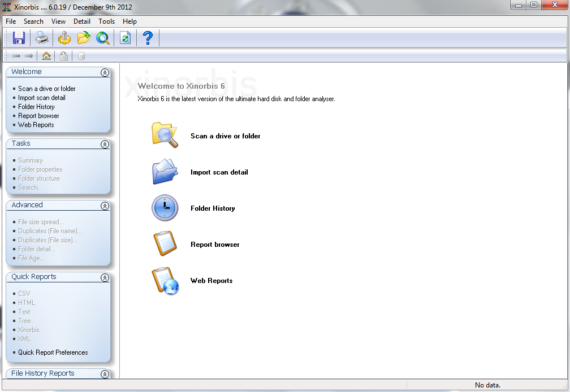Open the File menu
The width and height of the screenshot is (570, 392).
tap(11, 21)
